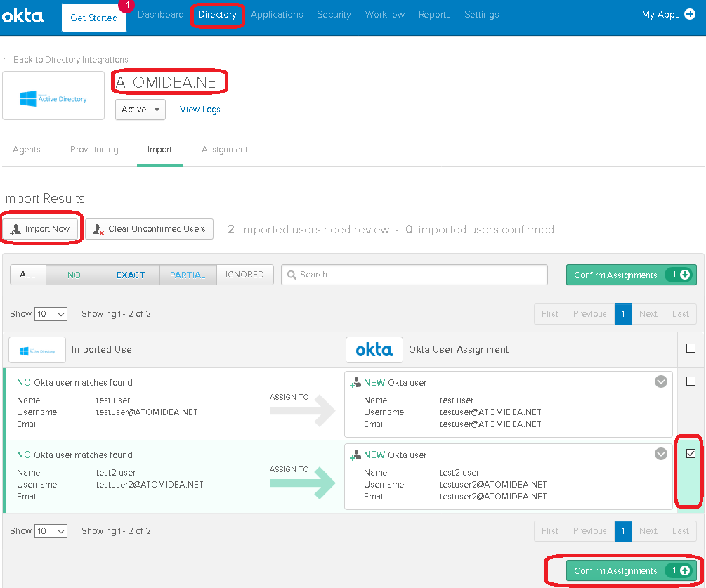Click Back to Directory Integrations arrow
The width and height of the screenshot is (706, 588).
click(x=7, y=60)
